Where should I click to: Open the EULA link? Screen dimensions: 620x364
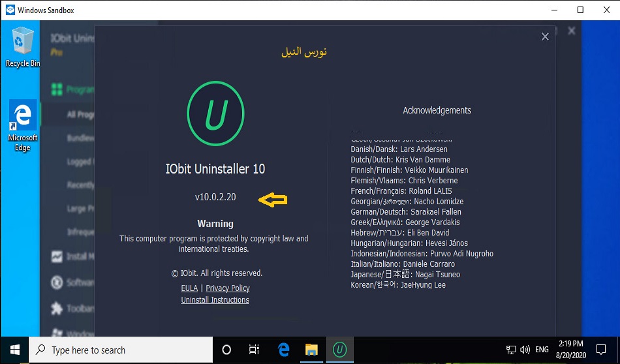(x=189, y=288)
